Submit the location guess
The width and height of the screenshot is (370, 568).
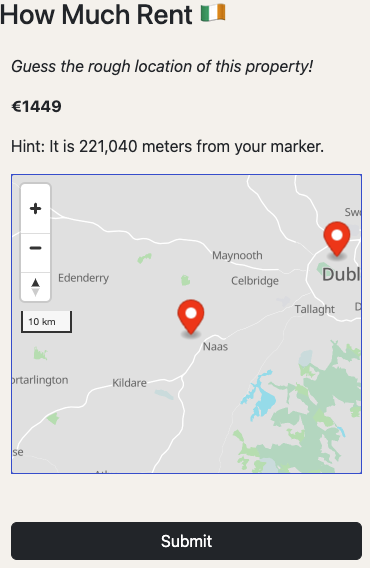[x=186, y=541]
